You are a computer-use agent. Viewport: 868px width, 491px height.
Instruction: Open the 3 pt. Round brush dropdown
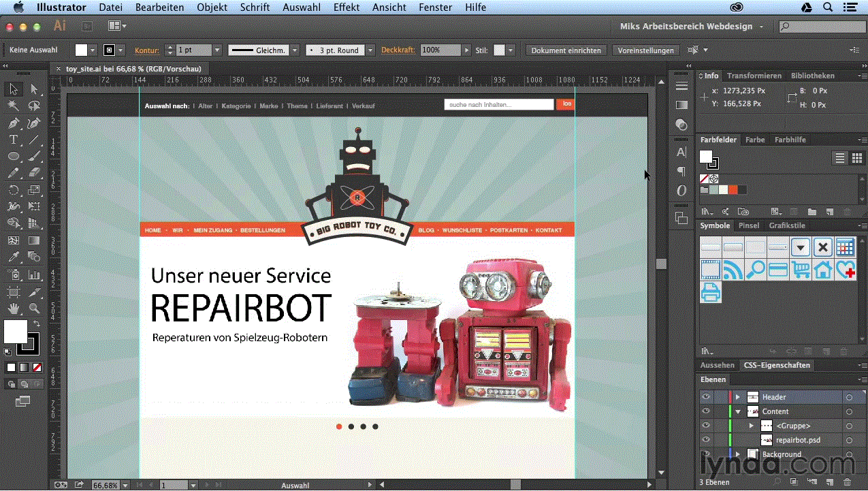click(x=370, y=50)
